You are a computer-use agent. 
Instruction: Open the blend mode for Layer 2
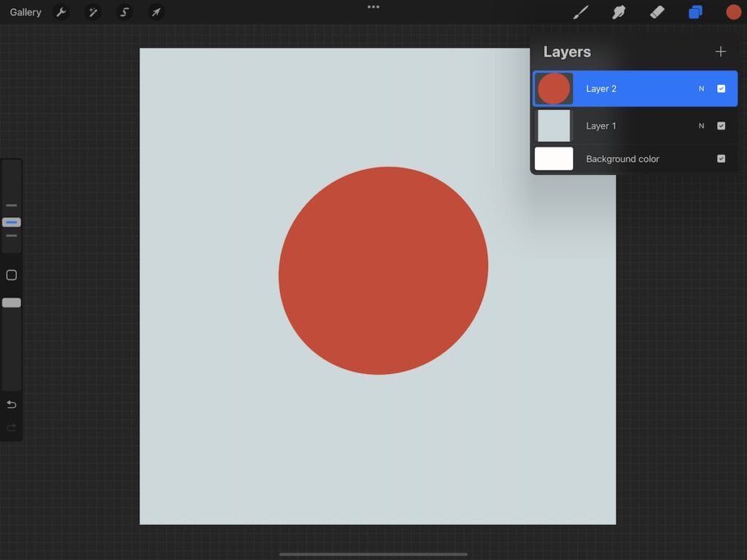701,88
